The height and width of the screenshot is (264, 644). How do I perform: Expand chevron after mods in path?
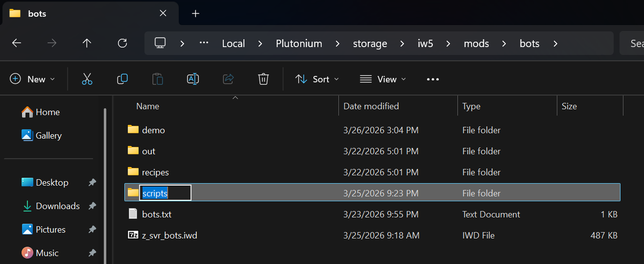(x=504, y=44)
